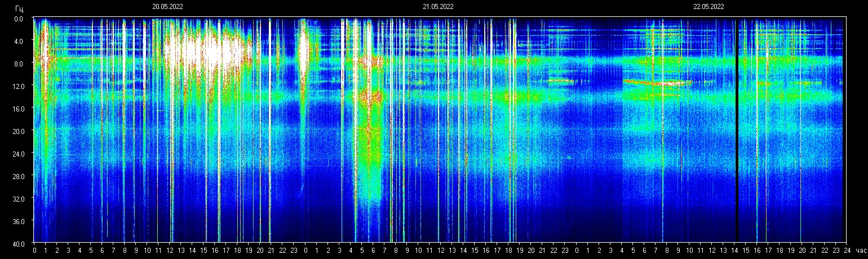Click the final hour label 24
This screenshot has width=868, height=259.
[x=846, y=251]
